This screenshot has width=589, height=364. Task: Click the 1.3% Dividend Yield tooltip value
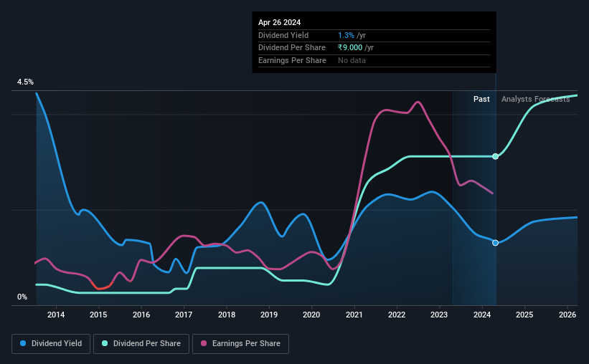tap(346, 35)
